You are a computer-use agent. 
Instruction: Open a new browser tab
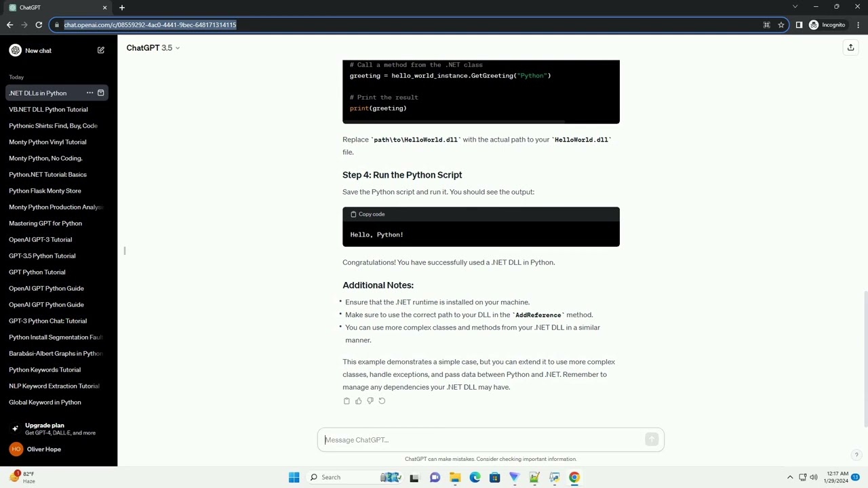(122, 7)
